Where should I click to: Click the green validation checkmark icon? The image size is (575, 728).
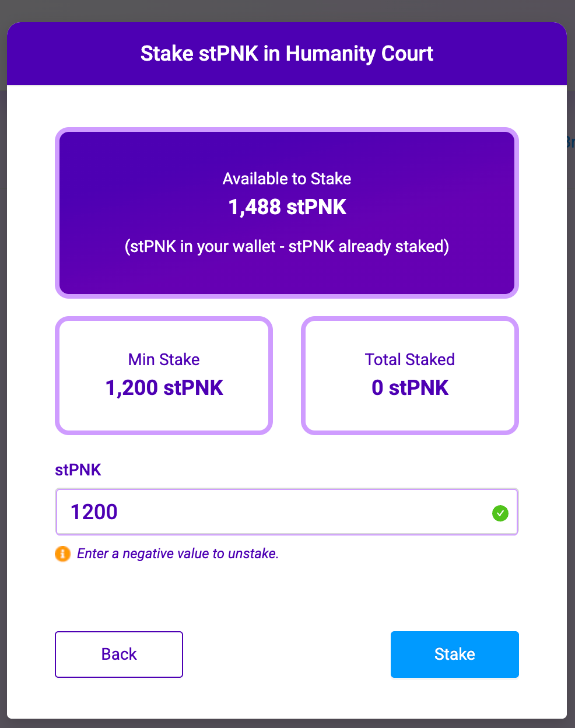coord(500,513)
